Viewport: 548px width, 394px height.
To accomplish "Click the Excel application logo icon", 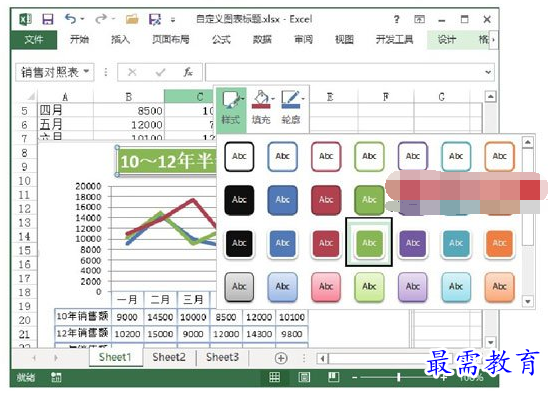I will point(25,19).
